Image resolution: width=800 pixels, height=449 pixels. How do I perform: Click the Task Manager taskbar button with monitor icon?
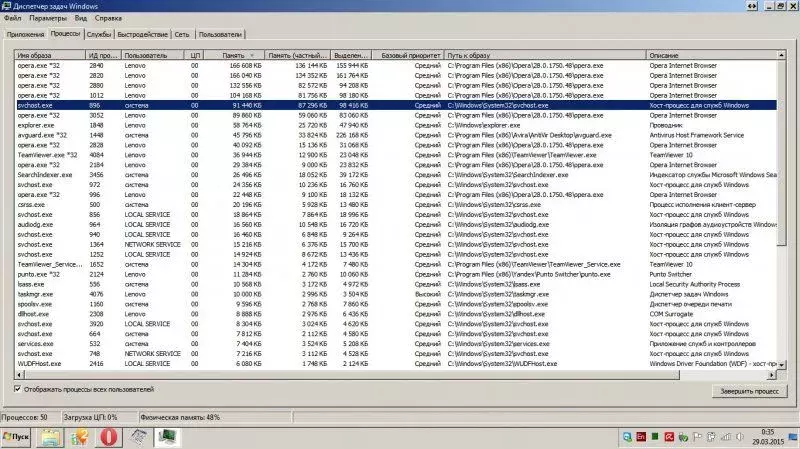click(x=167, y=437)
